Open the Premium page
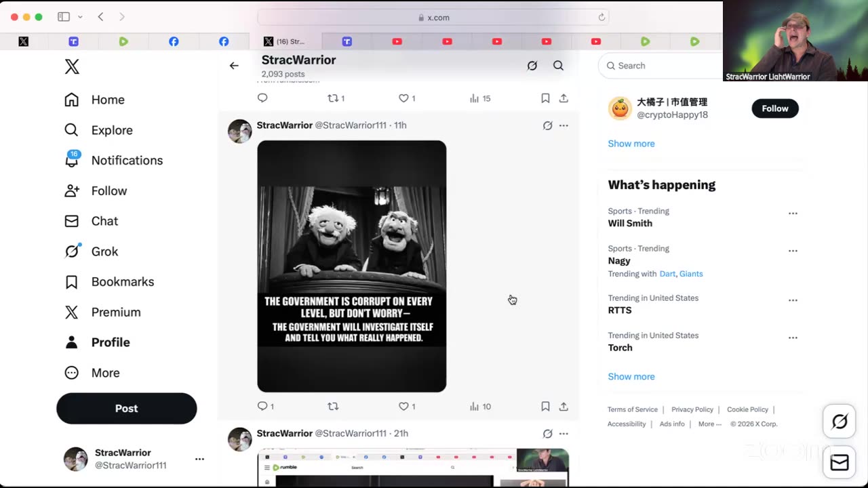The height and width of the screenshot is (488, 868). pyautogui.click(x=102, y=312)
